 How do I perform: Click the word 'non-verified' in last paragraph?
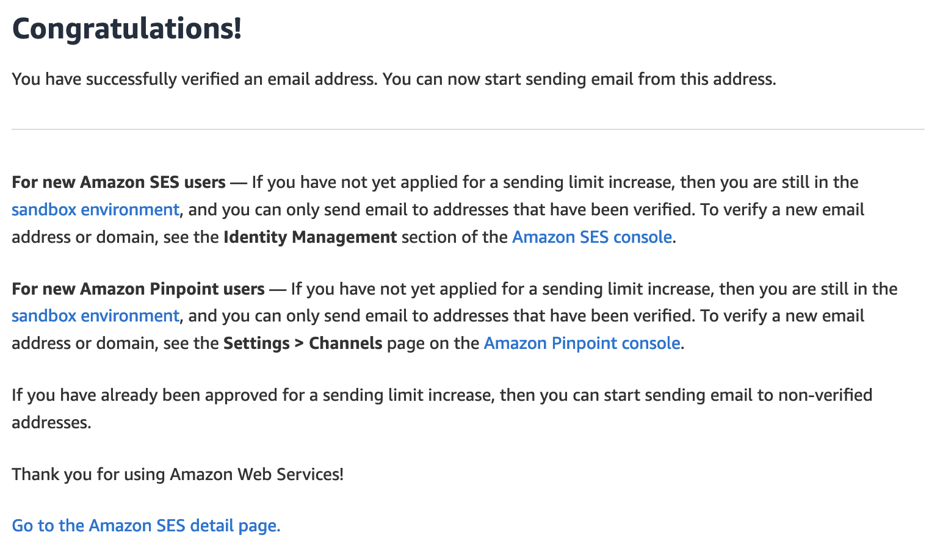coord(825,395)
